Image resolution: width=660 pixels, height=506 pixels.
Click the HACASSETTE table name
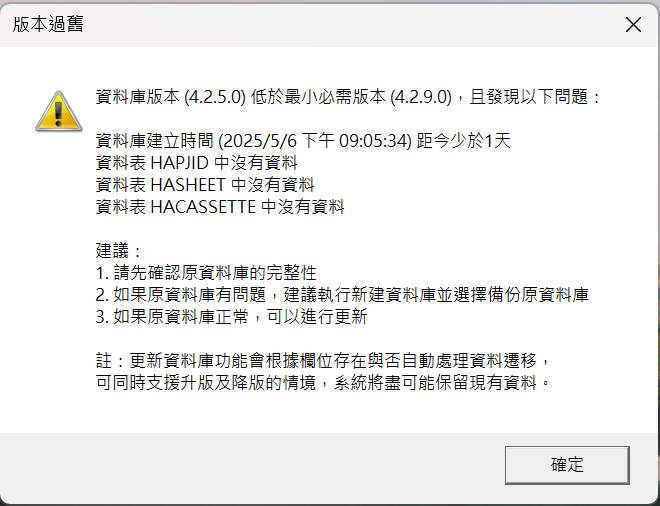point(203,207)
